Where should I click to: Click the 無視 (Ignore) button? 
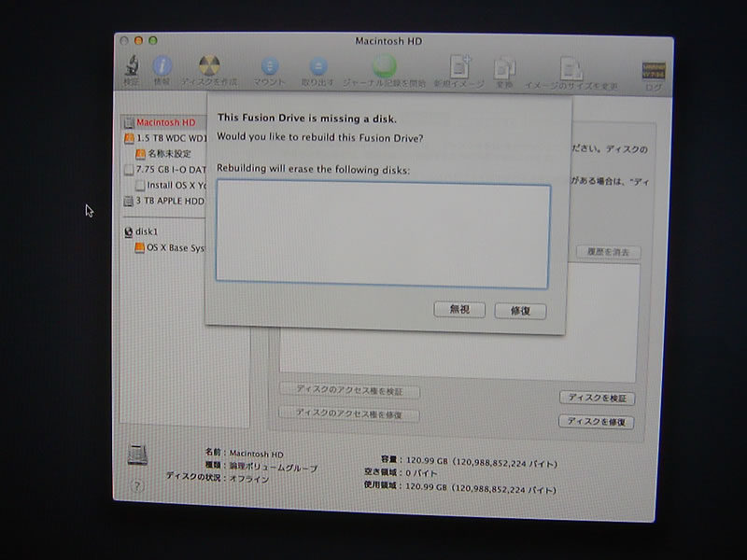point(459,310)
